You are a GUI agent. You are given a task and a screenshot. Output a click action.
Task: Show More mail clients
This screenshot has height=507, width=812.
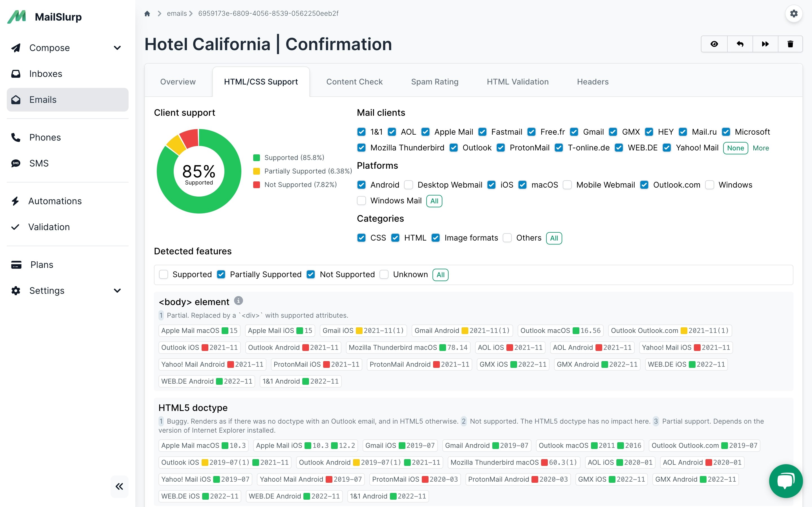(761, 148)
